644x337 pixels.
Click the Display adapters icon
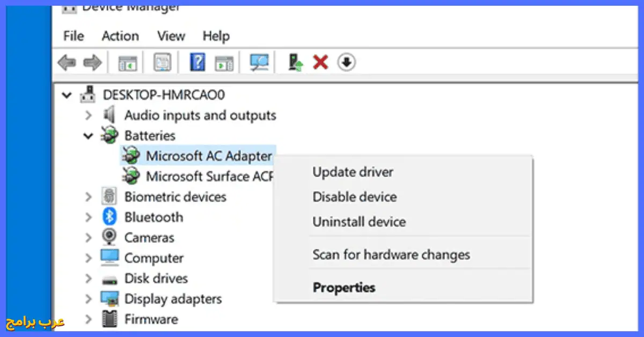click(109, 299)
